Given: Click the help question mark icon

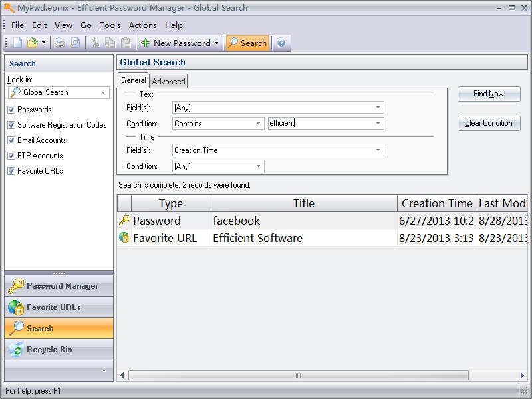Looking at the screenshot, I should click(281, 43).
